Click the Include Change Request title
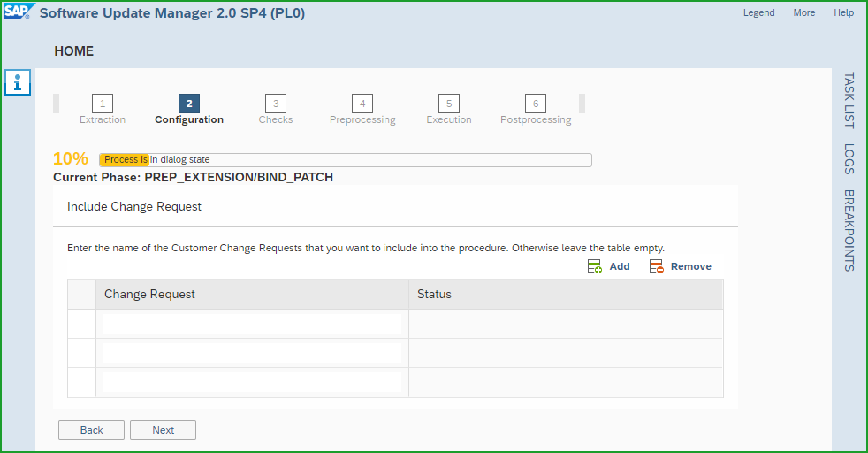Viewport: 868px width, 453px height. click(134, 206)
